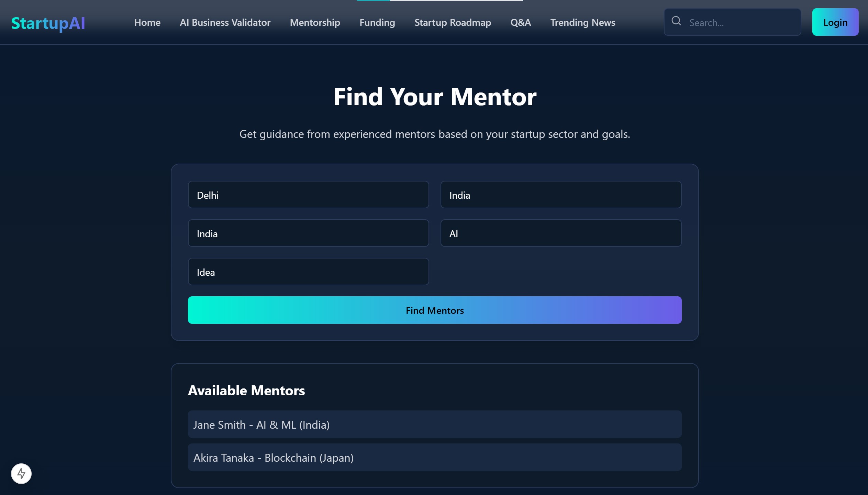Click the Delhi text field
The image size is (868, 495).
pos(308,195)
